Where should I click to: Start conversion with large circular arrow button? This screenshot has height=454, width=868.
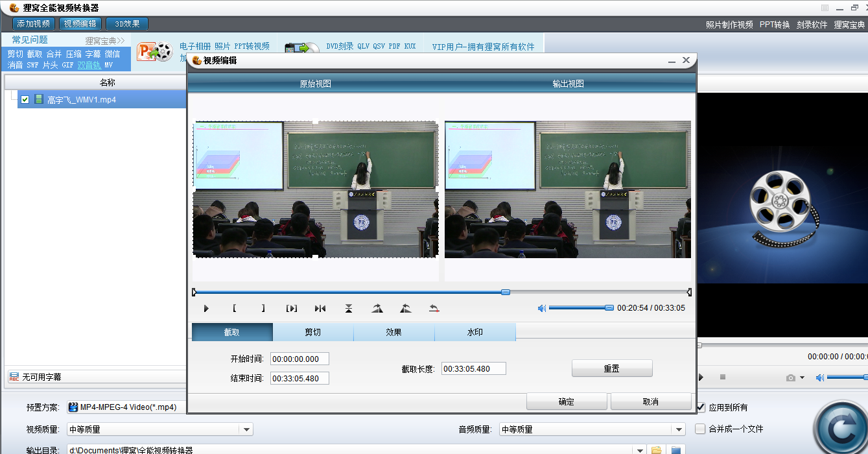[839, 429]
